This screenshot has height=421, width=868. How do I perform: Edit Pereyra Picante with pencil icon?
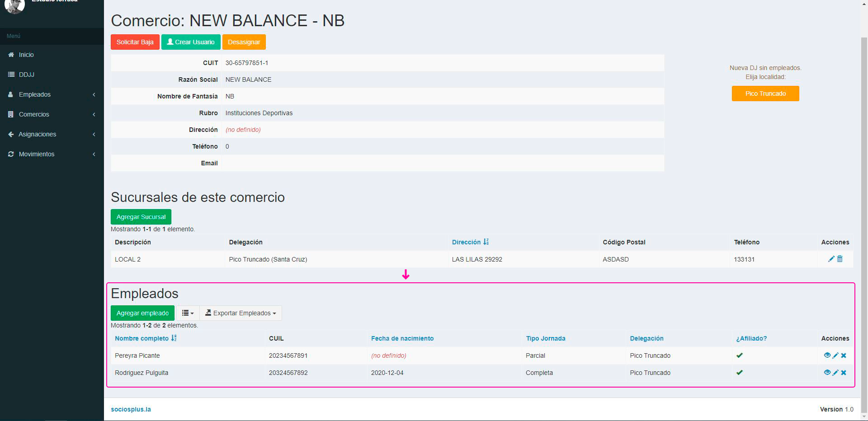point(835,356)
